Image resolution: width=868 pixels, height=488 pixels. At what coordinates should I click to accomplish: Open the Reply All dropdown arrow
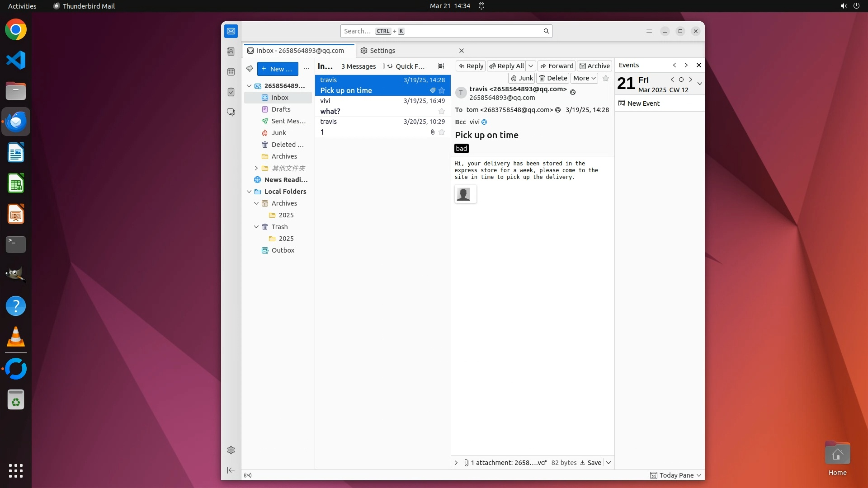coord(531,66)
